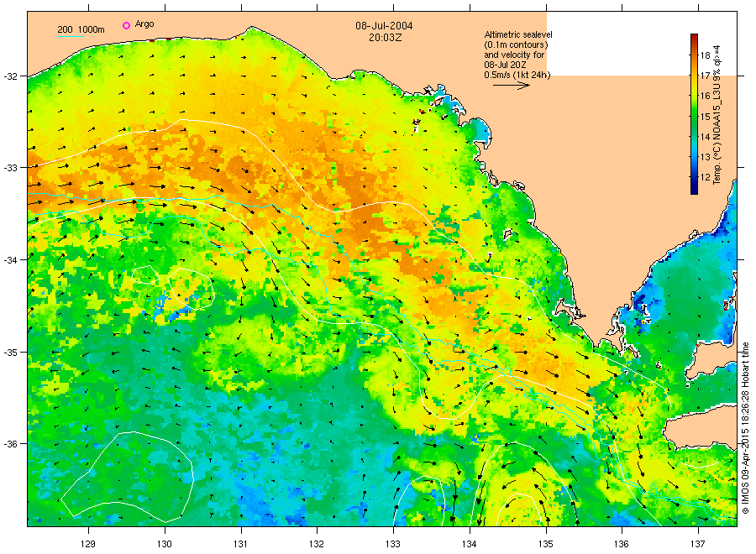Click the colorbar 18 degree tick label
Image resolution: width=756 pixels, height=554 pixels.
(x=705, y=55)
